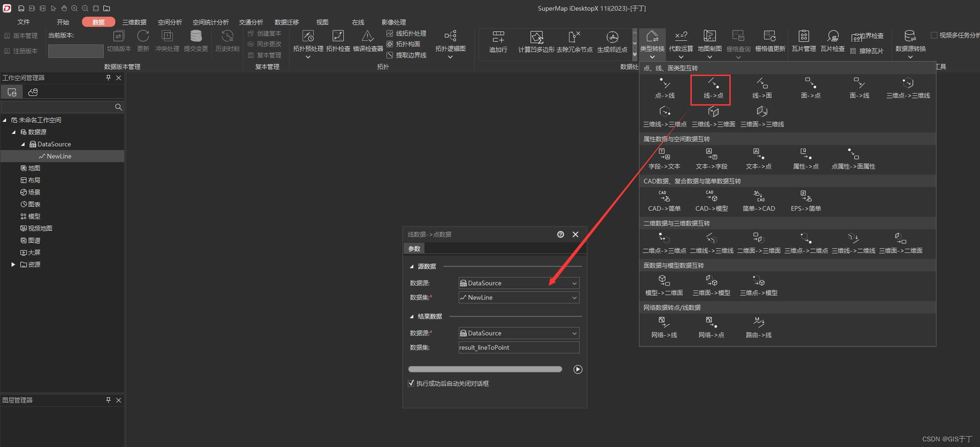Run the line-to-point conversion
The image size is (980, 447).
(578, 369)
